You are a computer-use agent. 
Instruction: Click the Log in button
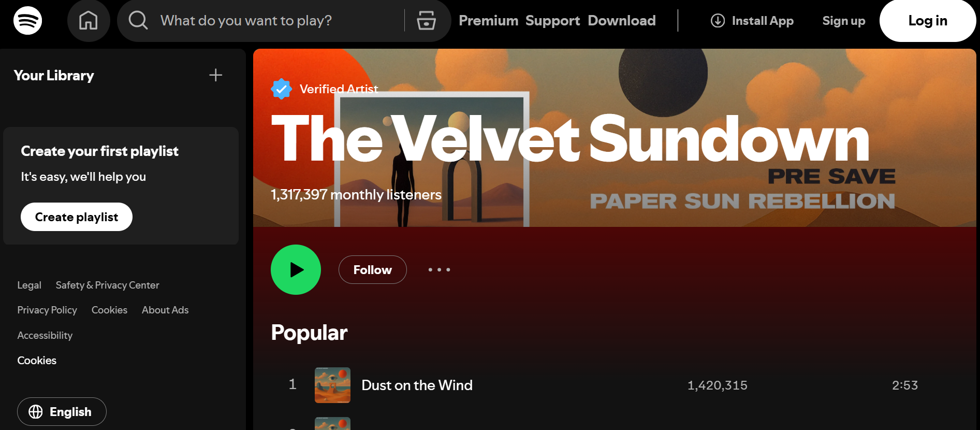click(928, 21)
